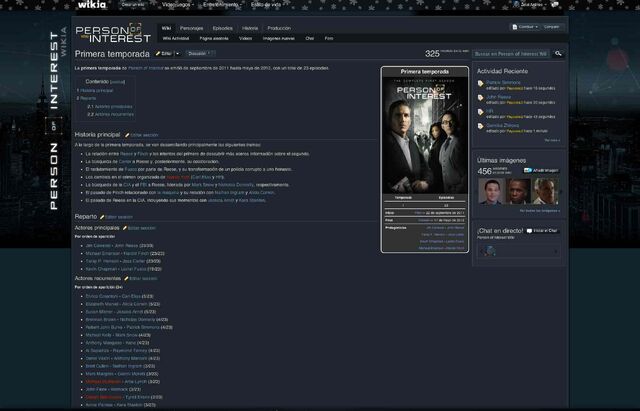Jump to 2.1 Actores principales in contents
Image resolution: width=640 pixels, height=411 pixels.
point(110,107)
